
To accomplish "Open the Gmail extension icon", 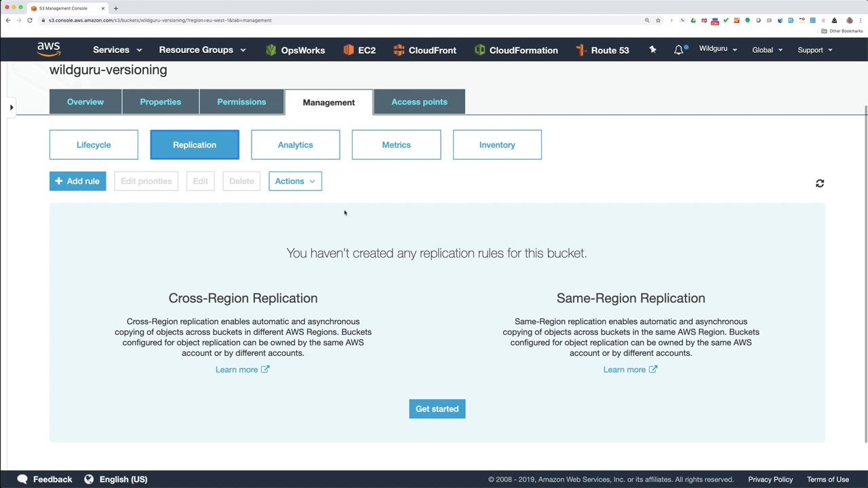I will (704, 20).
